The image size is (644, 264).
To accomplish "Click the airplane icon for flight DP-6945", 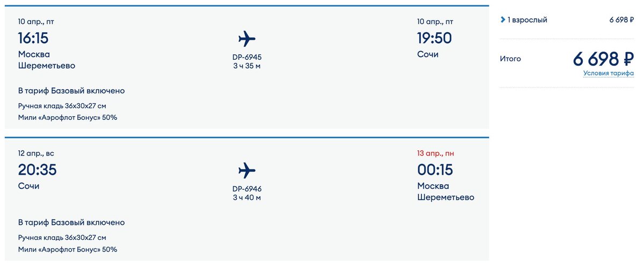I will point(247,39).
